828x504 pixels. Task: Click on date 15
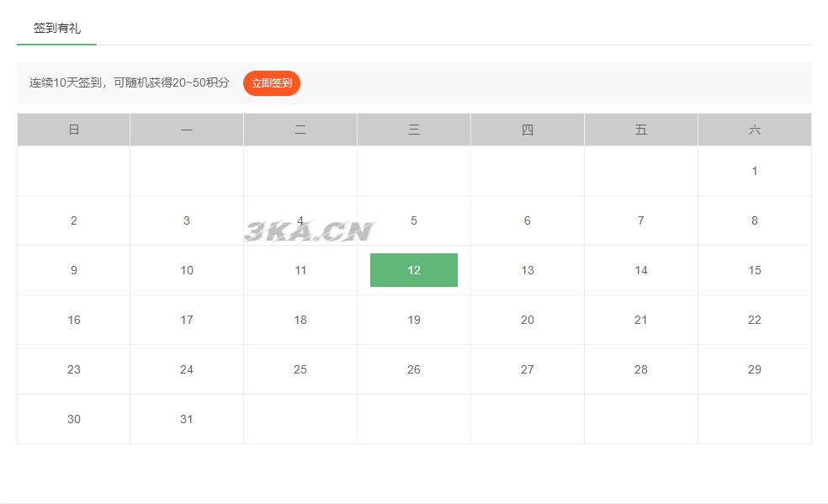point(754,270)
